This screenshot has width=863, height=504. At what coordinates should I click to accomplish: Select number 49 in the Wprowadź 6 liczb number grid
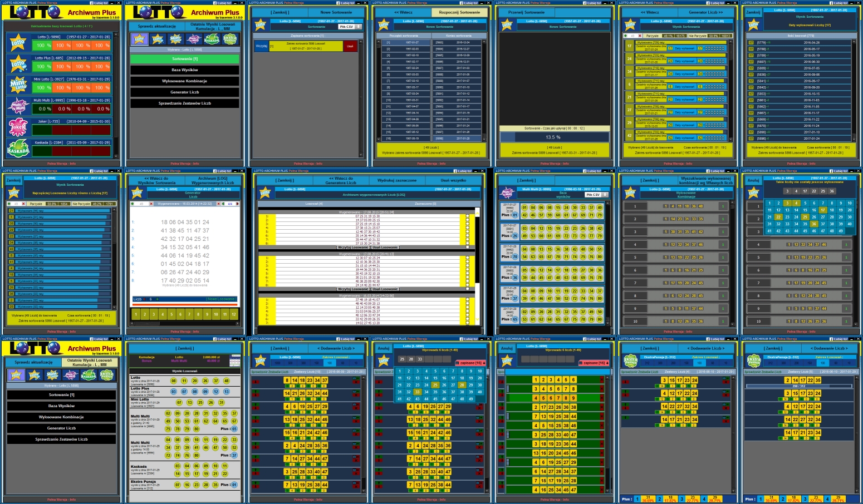(x=471, y=398)
